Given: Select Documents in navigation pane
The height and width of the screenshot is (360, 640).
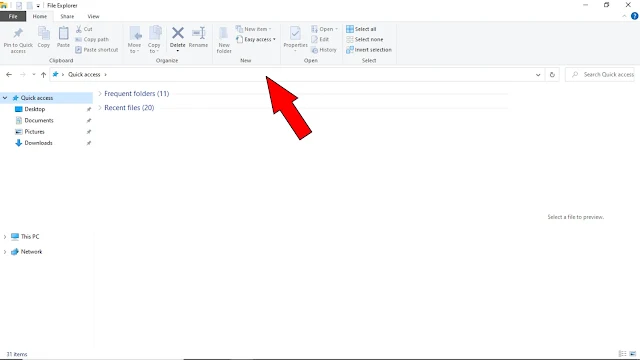Looking at the screenshot, I should 39,120.
